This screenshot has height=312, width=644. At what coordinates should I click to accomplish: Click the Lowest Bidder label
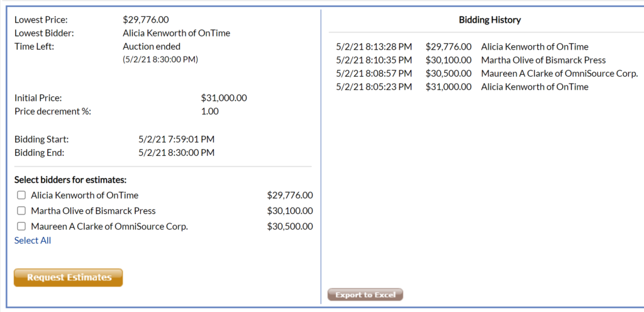click(44, 33)
